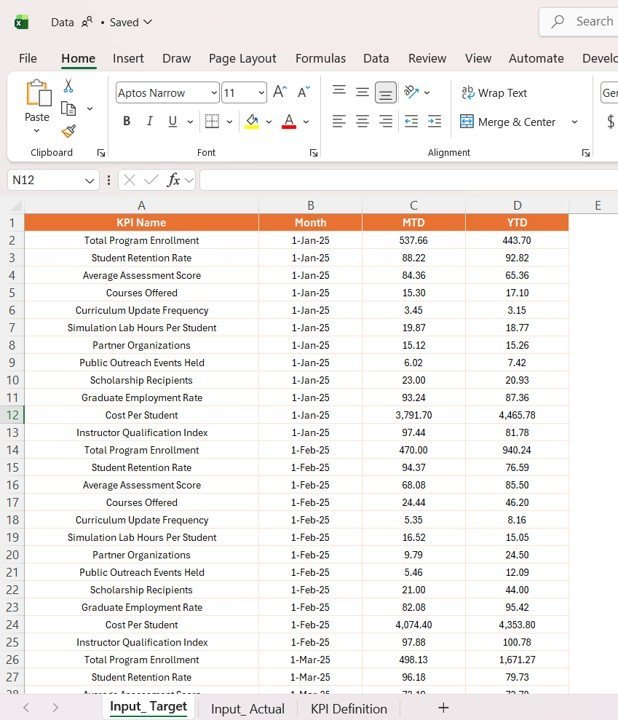
Task: Select the Format Painter brush
Action: [x=68, y=131]
